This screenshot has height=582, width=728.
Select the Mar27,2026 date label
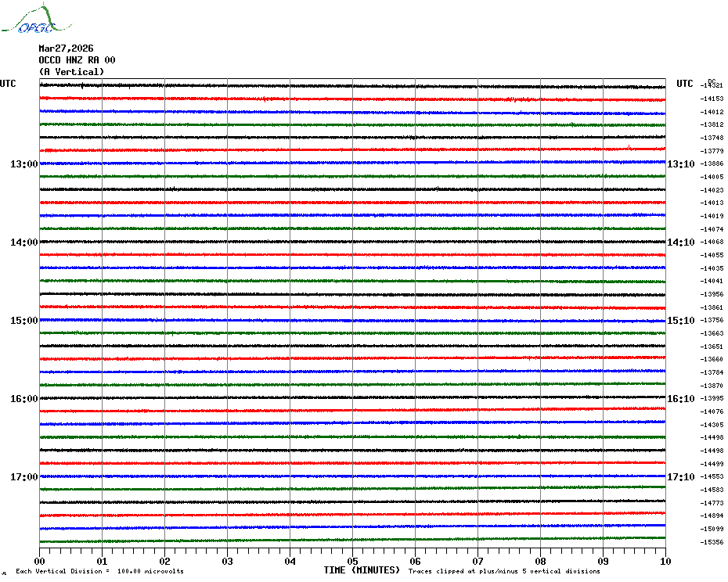coord(66,48)
